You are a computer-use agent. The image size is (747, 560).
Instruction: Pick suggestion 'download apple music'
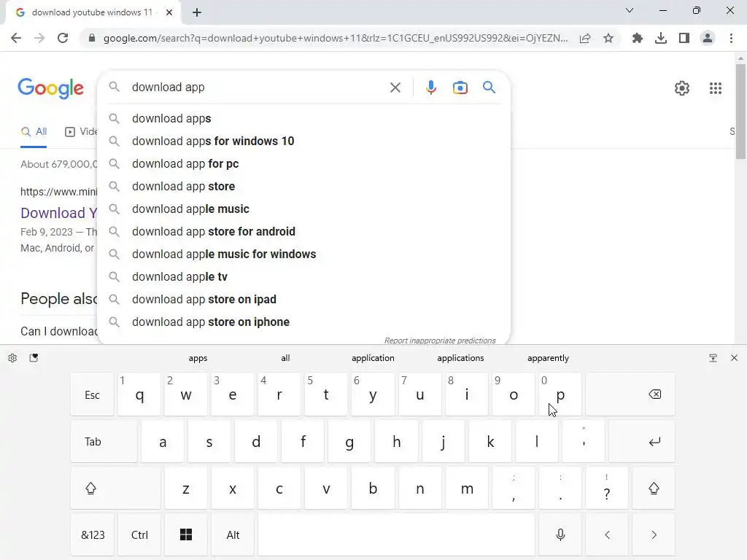303,209
